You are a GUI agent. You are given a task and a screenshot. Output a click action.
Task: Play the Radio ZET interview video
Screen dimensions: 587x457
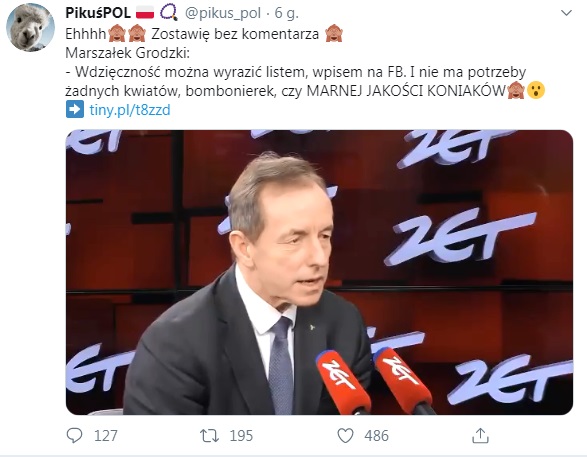pyautogui.click(x=319, y=272)
